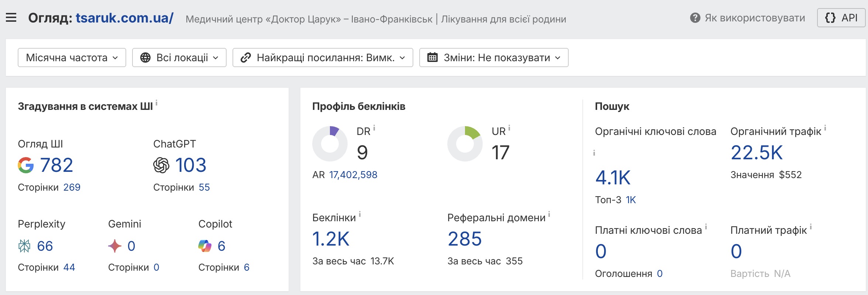The image size is (868, 295).
Task: Click the Google AI Overview icon
Action: 26,165
